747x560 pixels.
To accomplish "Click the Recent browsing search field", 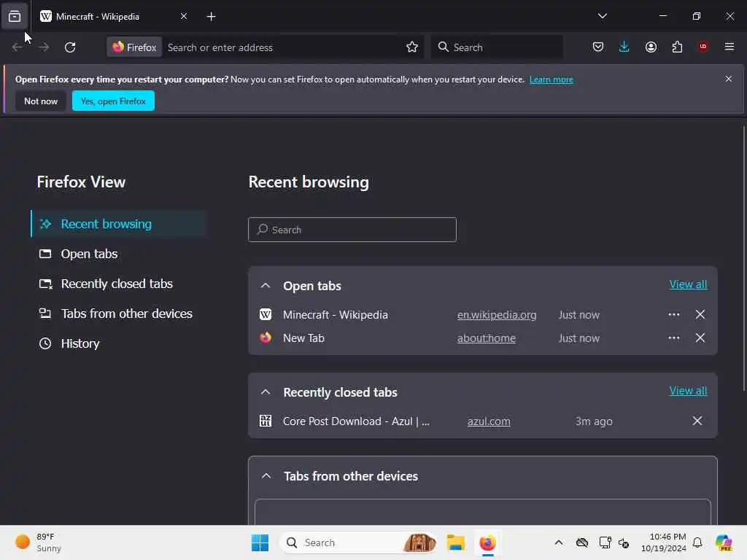I will (352, 230).
